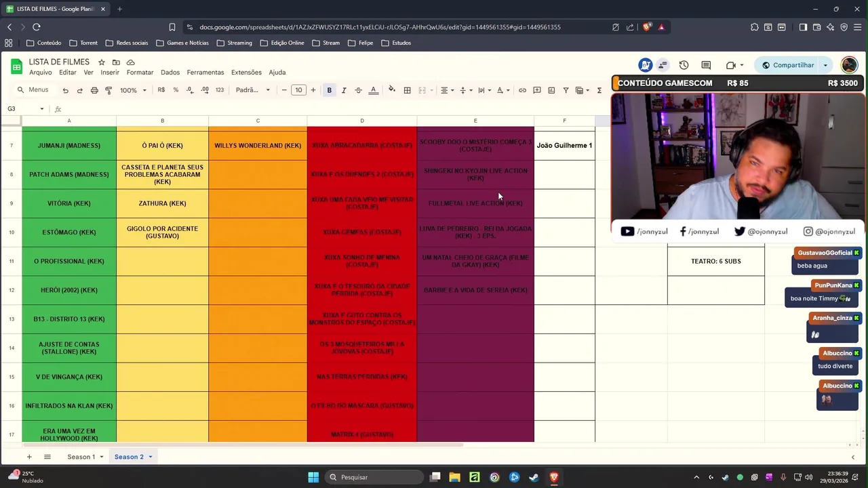868x488 pixels.
Task: Open the zoom level 100% dropdown
Action: tap(133, 90)
